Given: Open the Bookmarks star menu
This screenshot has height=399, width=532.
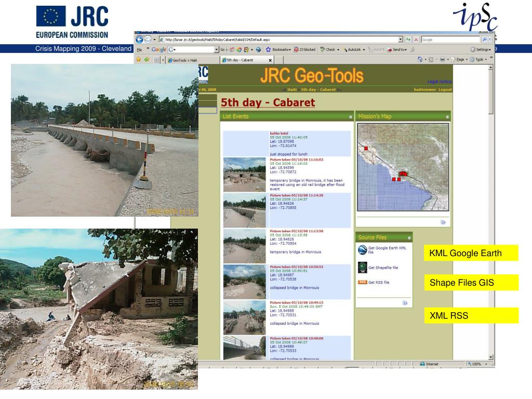Looking at the screenshot, I should click(278, 49).
